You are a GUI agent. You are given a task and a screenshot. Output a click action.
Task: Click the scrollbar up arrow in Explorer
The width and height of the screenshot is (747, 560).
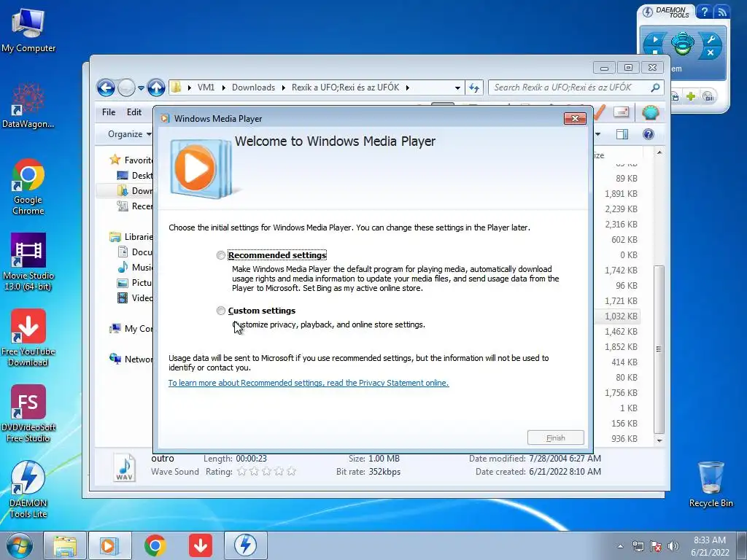point(659,153)
